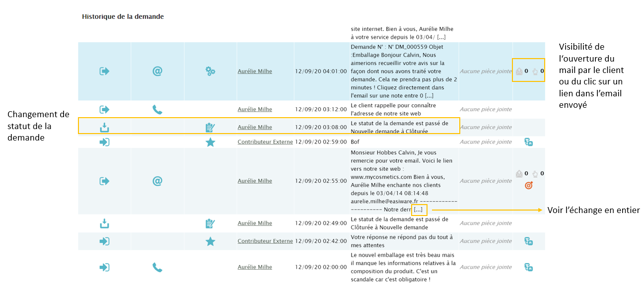The image size is (644, 288).
Task: Click the translate icon in the 02:42:00 row
Action: point(529,241)
